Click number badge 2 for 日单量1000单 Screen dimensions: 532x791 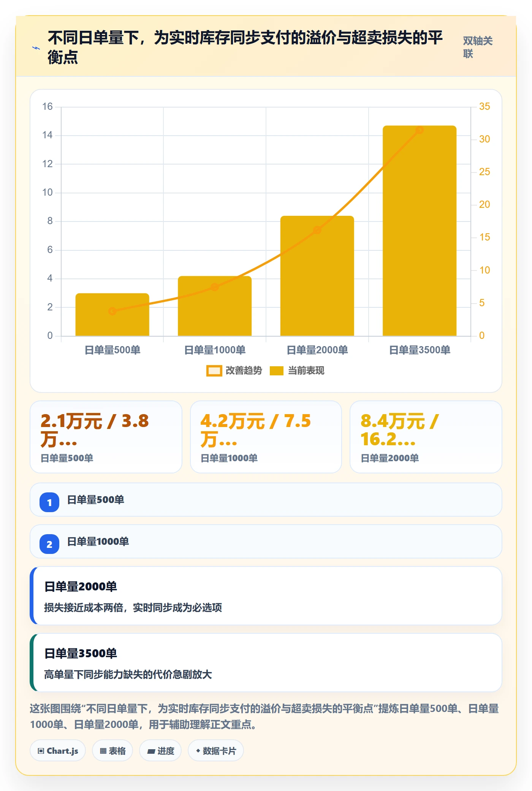tap(49, 544)
